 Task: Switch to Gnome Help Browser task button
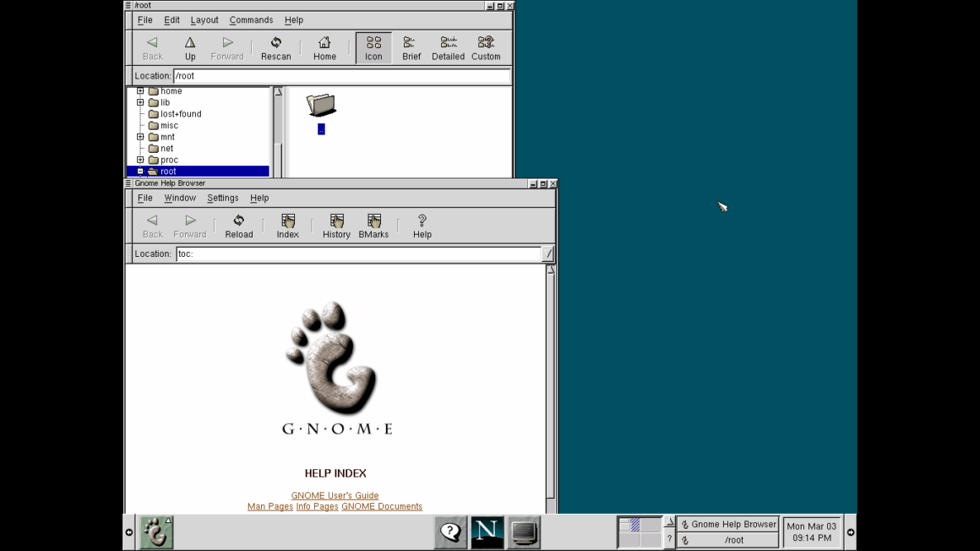click(728, 524)
